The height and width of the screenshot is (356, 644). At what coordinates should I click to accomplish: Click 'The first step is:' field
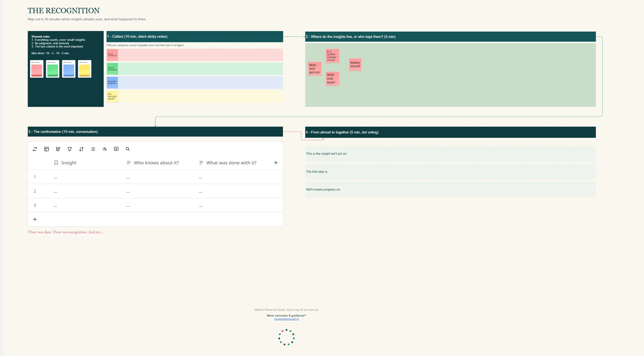coord(450,172)
